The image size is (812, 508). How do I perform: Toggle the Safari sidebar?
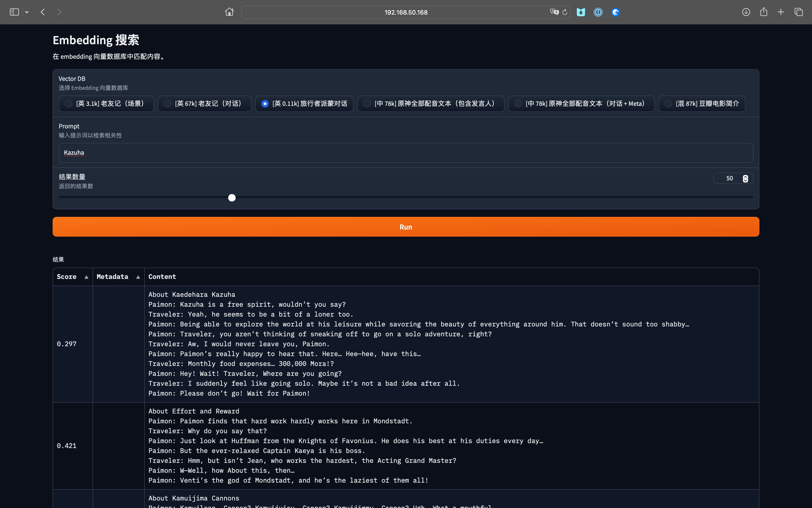(14, 12)
